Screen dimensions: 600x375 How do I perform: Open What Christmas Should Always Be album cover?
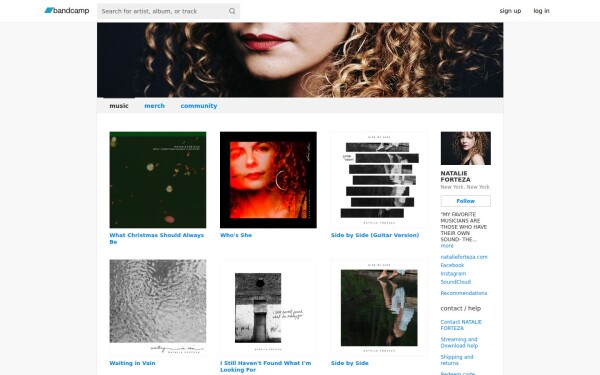click(x=158, y=180)
